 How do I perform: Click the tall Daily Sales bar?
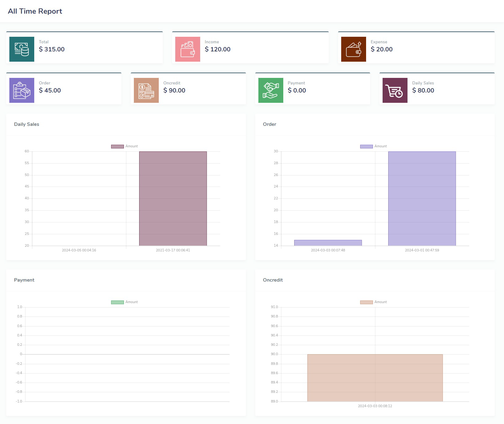tap(173, 198)
